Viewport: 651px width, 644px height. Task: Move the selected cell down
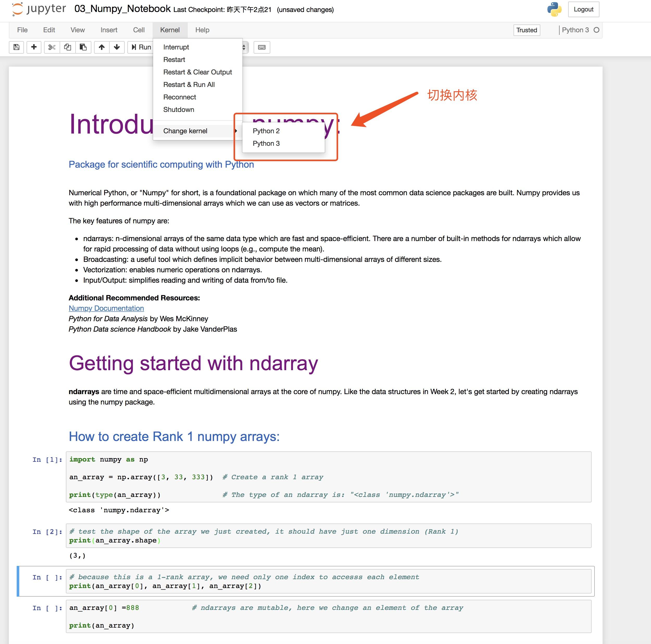[117, 47]
